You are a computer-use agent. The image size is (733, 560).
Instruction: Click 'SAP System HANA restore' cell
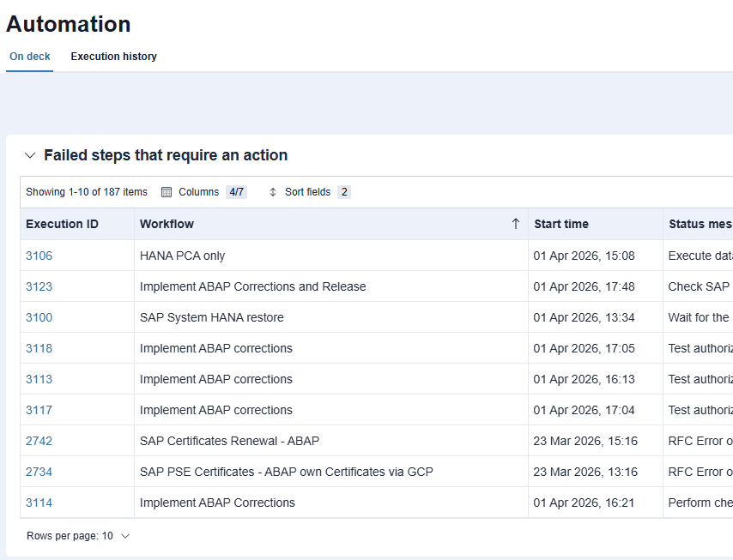pos(331,317)
